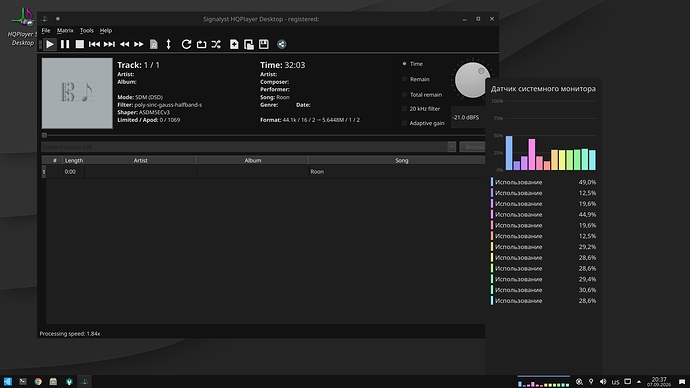This screenshot has width=690, height=388.
Task: Click the vertical double-arrow toolbar icon
Action: (x=168, y=44)
